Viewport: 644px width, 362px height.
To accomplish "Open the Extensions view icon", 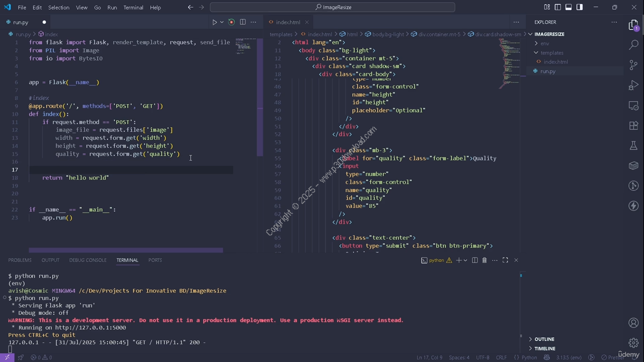I will (633, 126).
